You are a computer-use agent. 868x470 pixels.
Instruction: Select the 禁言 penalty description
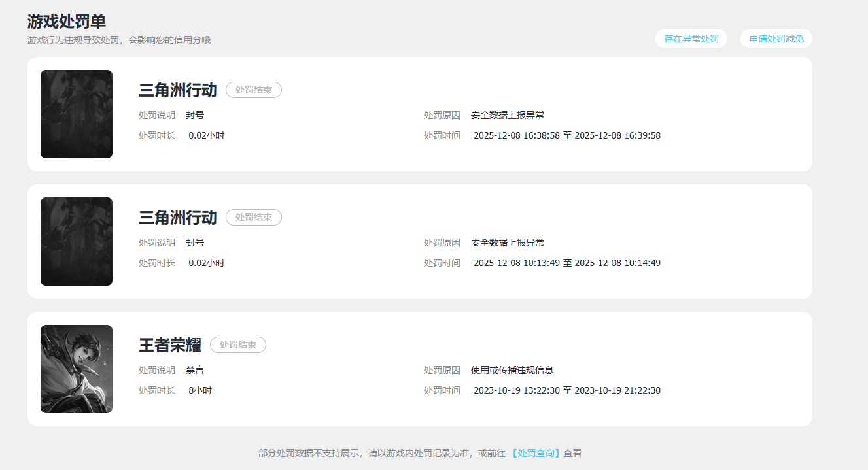pos(195,370)
